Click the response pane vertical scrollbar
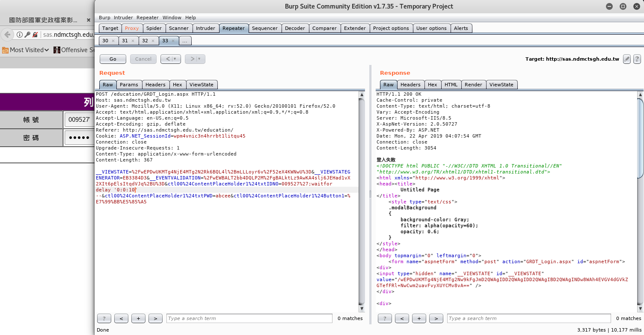 [640, 201]
